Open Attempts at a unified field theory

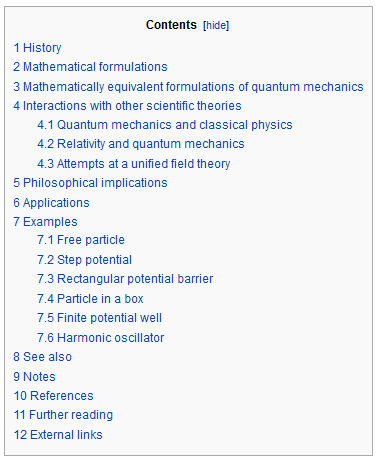click(134, 164)
